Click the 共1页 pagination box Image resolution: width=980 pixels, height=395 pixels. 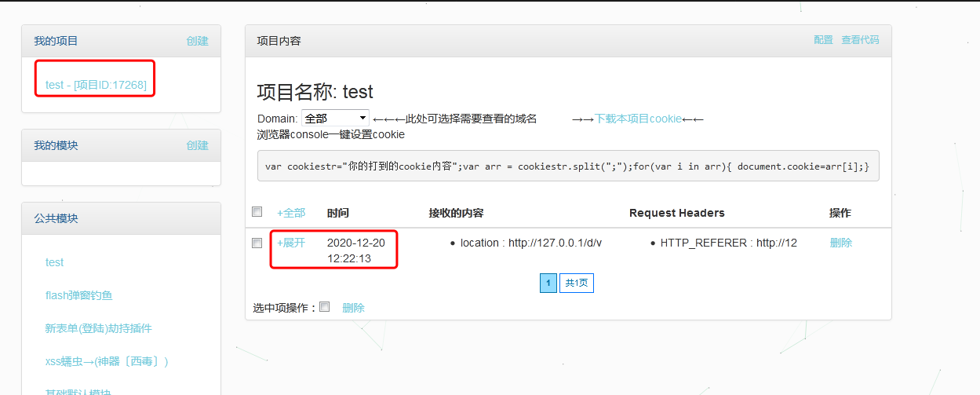577,283
